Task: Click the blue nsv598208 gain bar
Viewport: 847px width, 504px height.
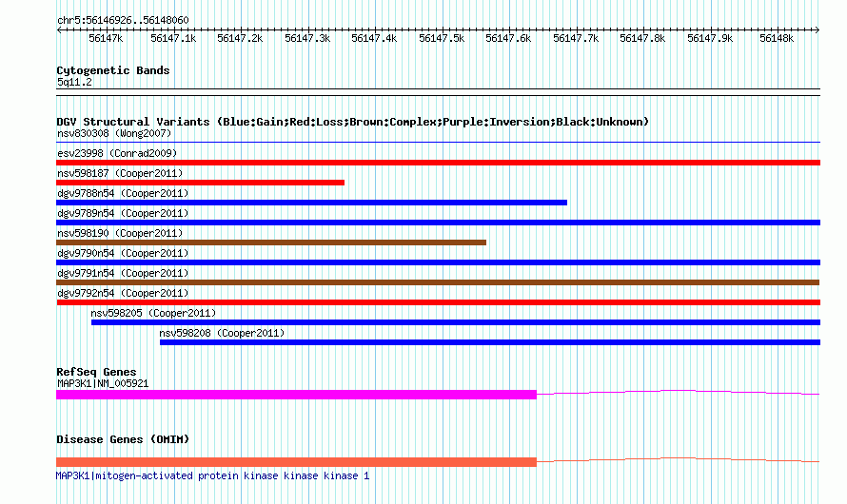Action: (490, 342)
